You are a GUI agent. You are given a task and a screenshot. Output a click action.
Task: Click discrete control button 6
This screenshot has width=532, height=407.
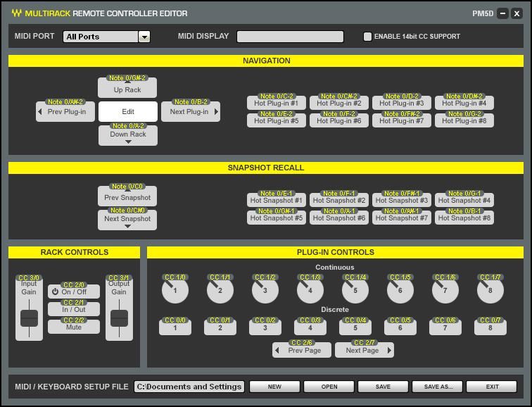coord(400,327)
